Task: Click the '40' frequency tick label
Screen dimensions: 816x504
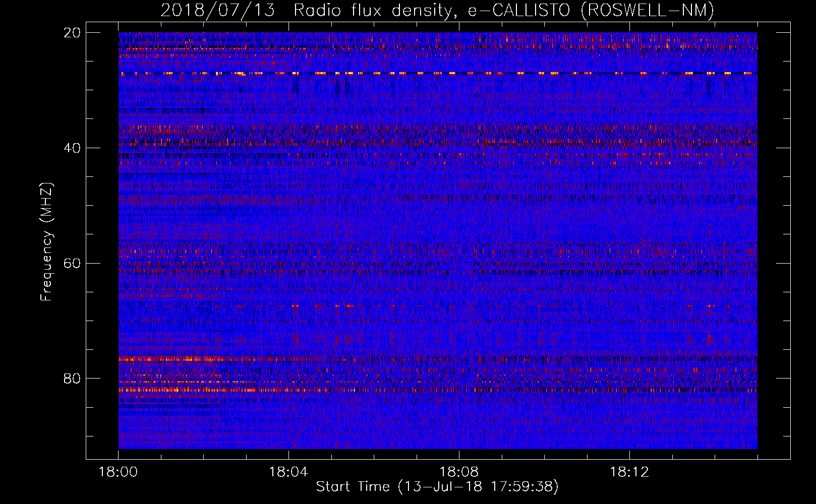Action: coord(72,148)
